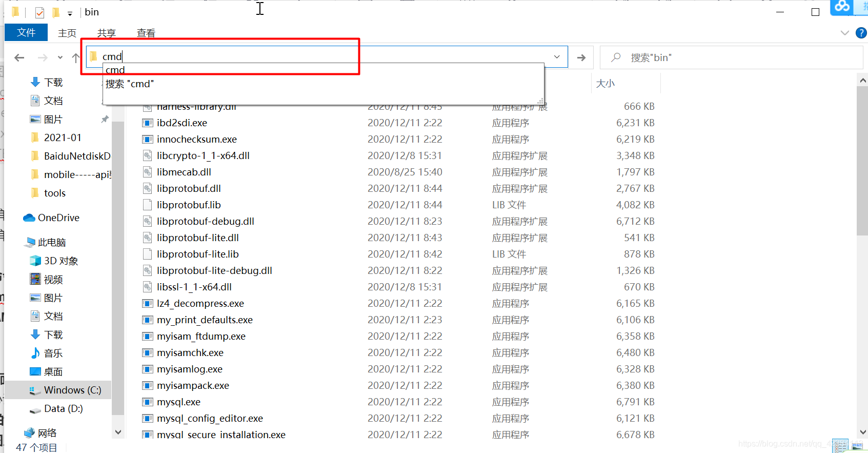Click the search "bin" field
Viewport: 868px width, 453px height.
click(x=731, y=57)
